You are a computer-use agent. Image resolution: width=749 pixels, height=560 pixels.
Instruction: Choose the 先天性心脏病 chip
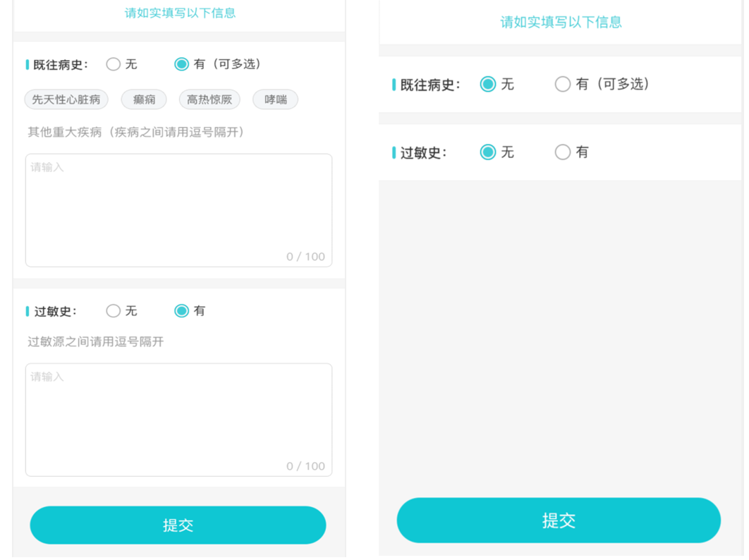[66, 99]
